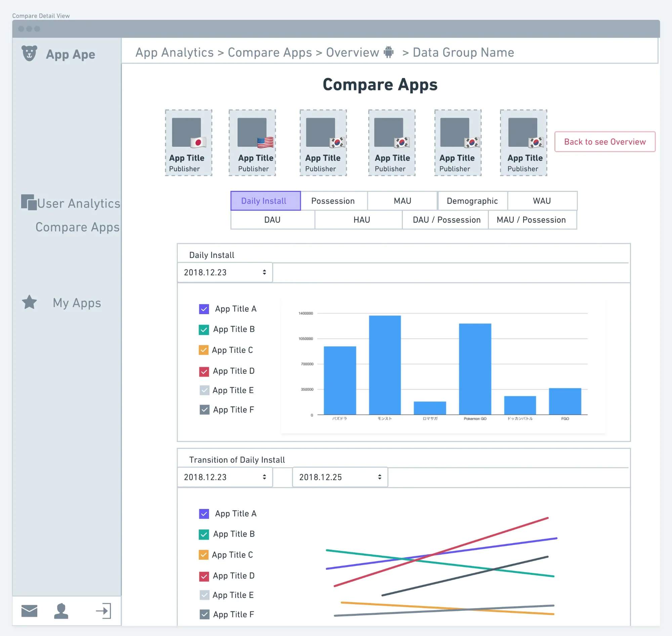Click the Android robot icon in breadcrumb
The image size is (672, 636).
pyautogui.click(x=388, y=52)
